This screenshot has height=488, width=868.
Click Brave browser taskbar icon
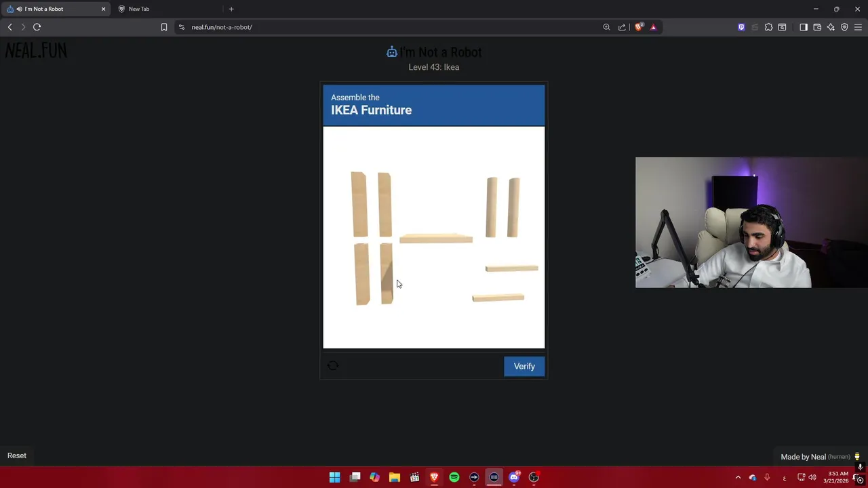[x=435, y=477]
